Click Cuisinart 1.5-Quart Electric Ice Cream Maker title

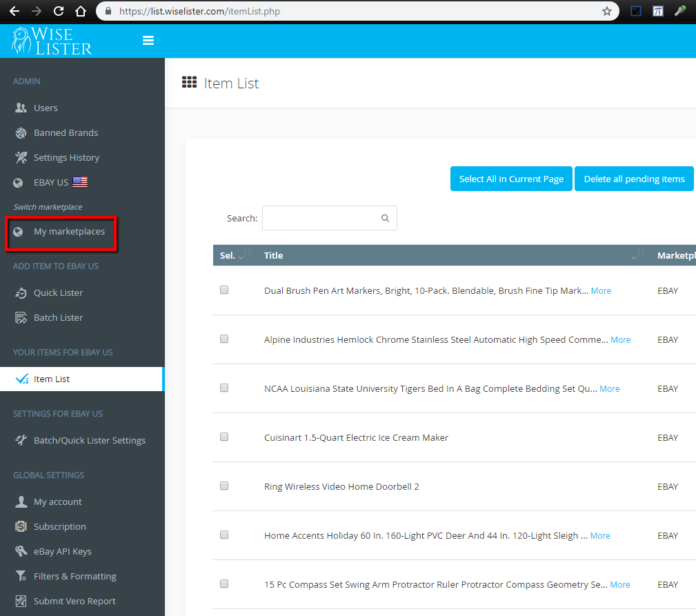(x=356, y=437)
